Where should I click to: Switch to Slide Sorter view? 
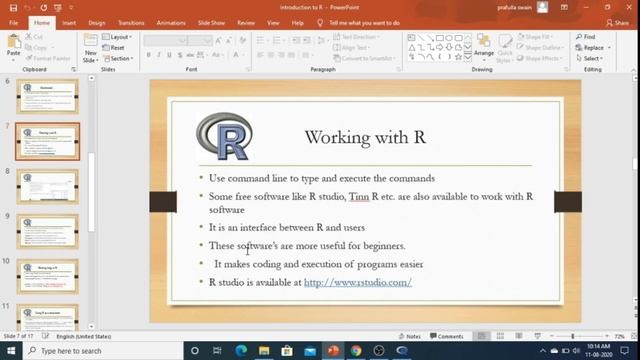(500, 336)
